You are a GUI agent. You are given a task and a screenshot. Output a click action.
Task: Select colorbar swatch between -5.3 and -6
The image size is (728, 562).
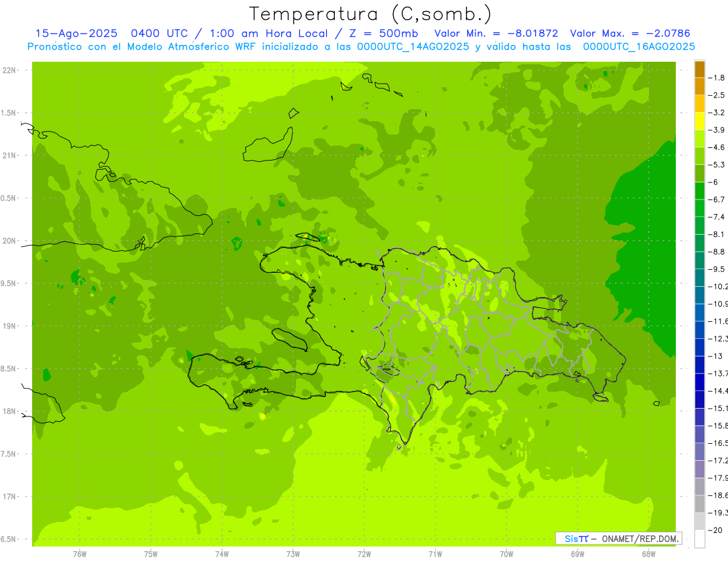click(699, 173)
